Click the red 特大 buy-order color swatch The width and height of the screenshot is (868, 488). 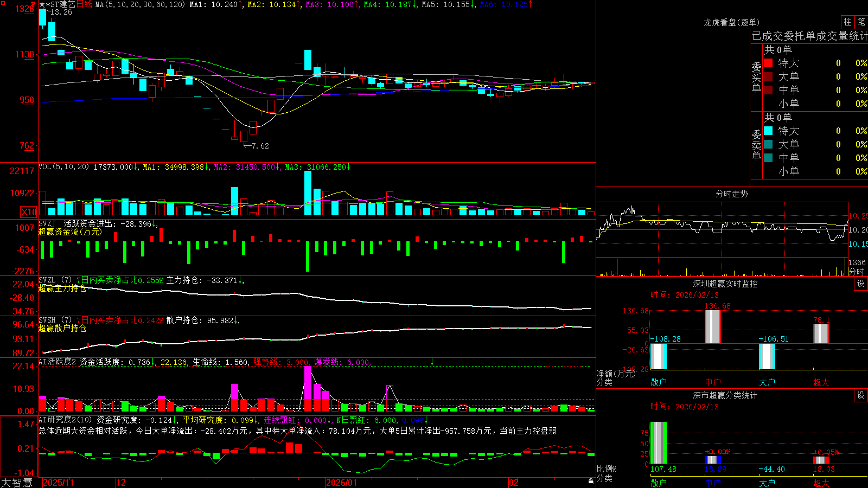[x=768, y=63]
